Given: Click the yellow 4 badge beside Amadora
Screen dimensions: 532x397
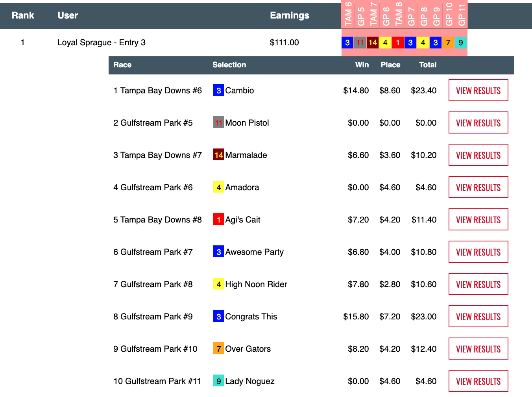Looking at the screenshot, I should [218, 187].
